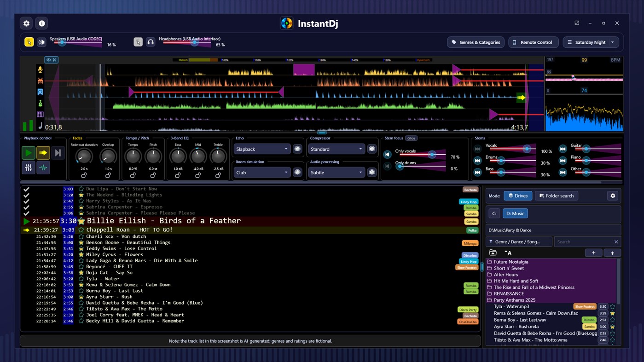Click the sort A icon in the browser

tap(508, 253)
